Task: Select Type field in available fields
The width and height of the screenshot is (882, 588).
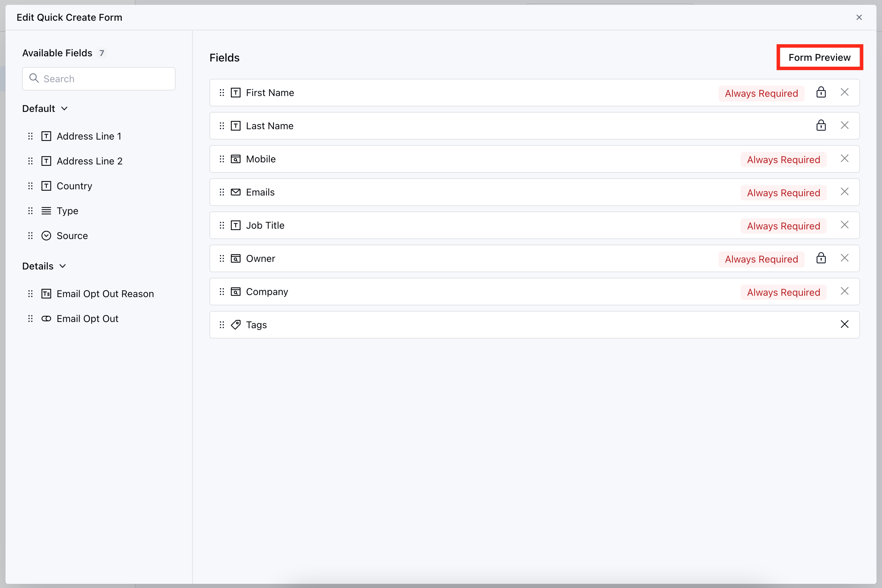Action: tap(67, 211)
